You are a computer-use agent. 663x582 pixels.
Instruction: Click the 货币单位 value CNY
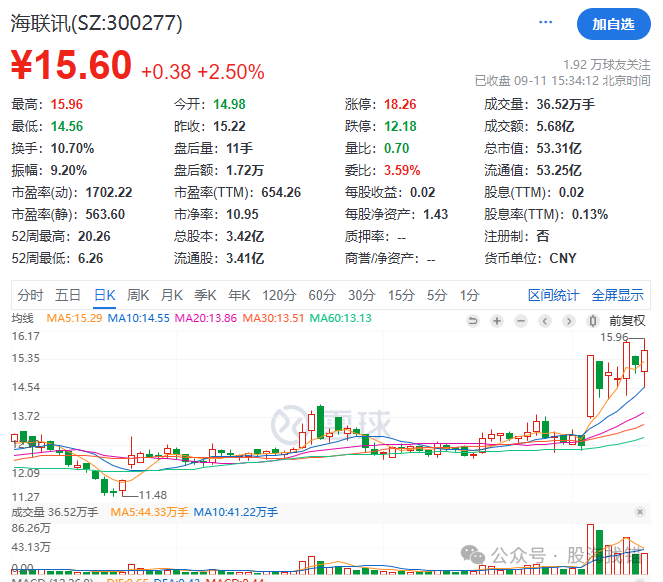563,258
